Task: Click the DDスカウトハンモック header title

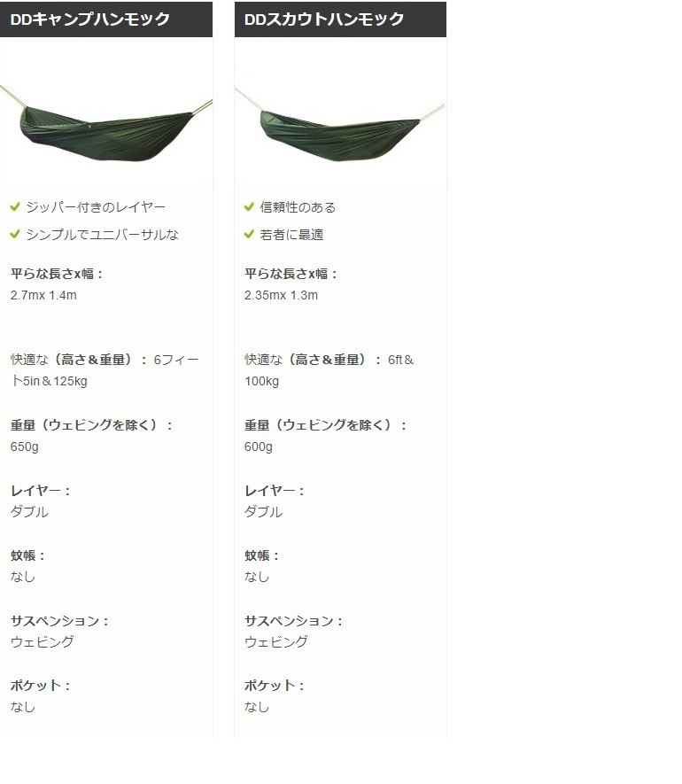Action: [324, 19]
